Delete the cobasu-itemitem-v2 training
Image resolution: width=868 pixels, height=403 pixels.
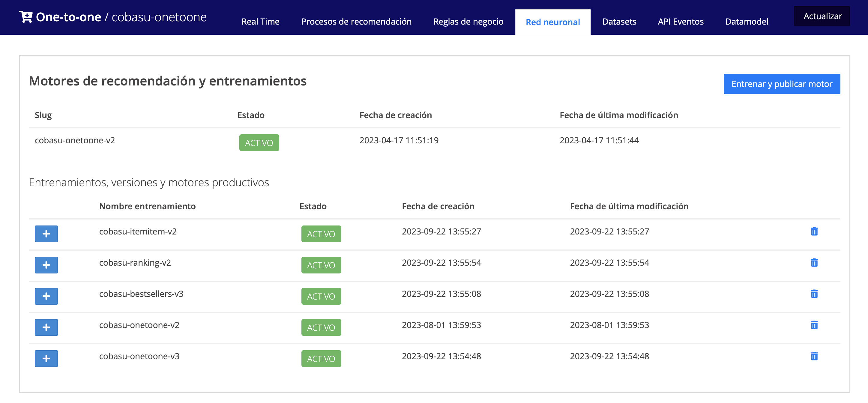click(814, 231)
